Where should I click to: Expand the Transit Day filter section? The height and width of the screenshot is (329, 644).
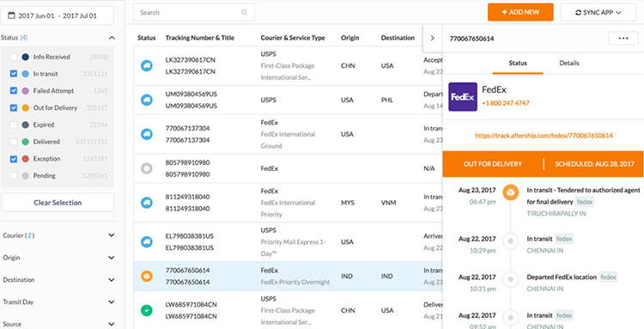pyautogui.click(x=112, y=302)
